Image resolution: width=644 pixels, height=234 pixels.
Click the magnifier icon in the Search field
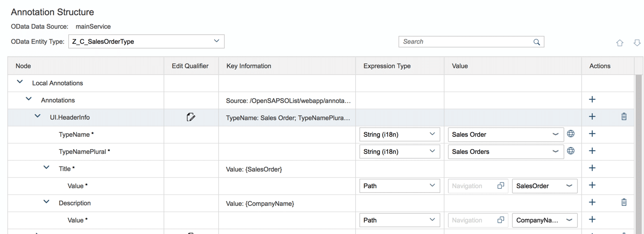[536, 42]
